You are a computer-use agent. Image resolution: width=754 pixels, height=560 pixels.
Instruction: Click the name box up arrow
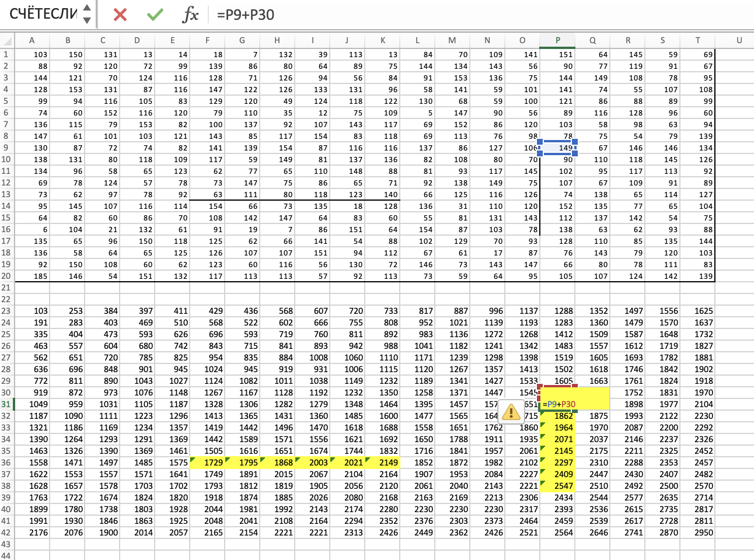[87, 8]
